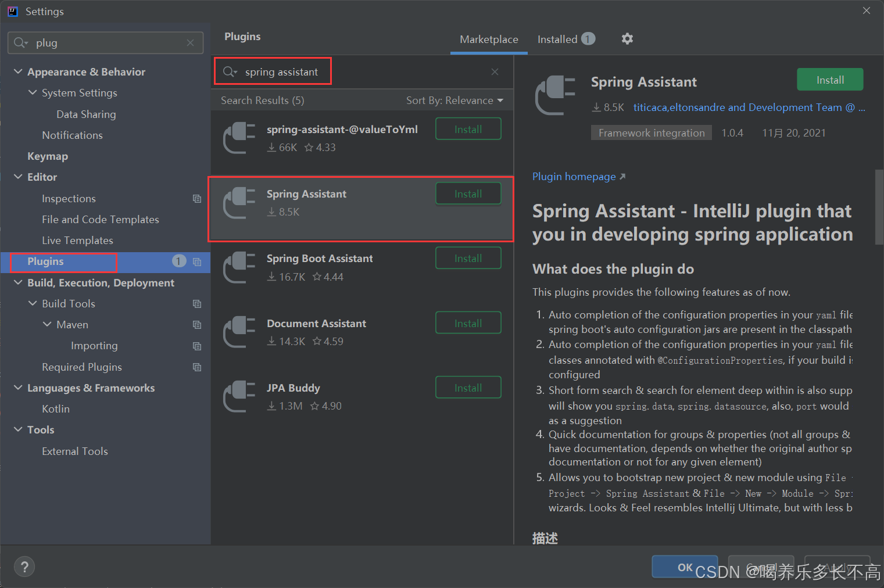Viewport: 884px width, 588px height.
Task: Open the plugin vendor titicaca link
Action: pyautogui.click(x=749, y=107)
